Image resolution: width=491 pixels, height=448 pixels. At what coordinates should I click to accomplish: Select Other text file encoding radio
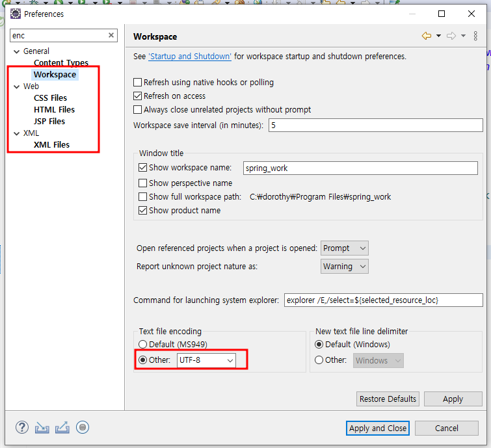click(x=143, y=360)
